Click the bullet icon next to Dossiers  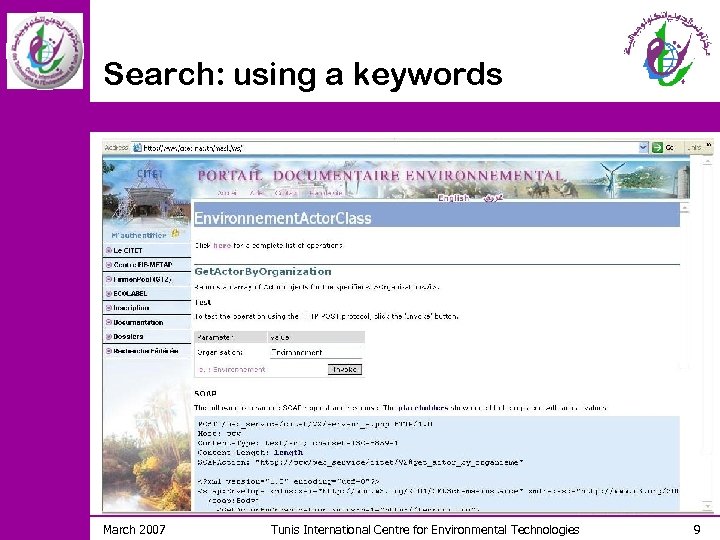(x=109, y=337)
